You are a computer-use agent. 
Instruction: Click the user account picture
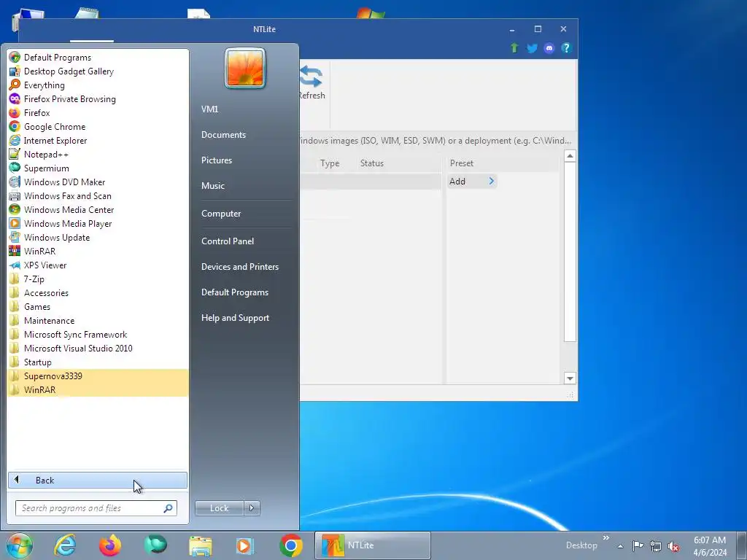245,68
